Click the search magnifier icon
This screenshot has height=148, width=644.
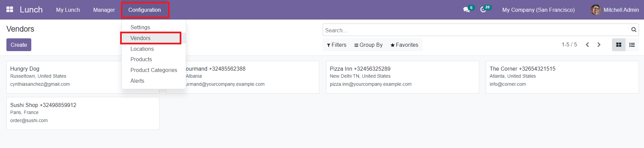pos(634,30)
